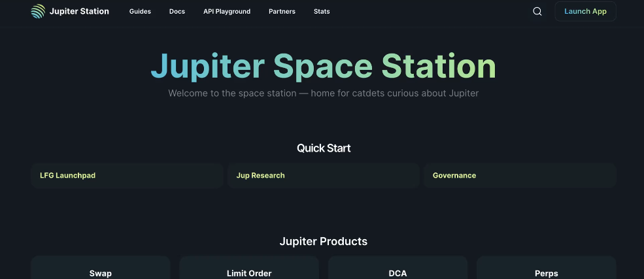The height and width of the screenshot is (279, 644).
Task: Select the Limit Order product card
Action: [x=249, y=267]
